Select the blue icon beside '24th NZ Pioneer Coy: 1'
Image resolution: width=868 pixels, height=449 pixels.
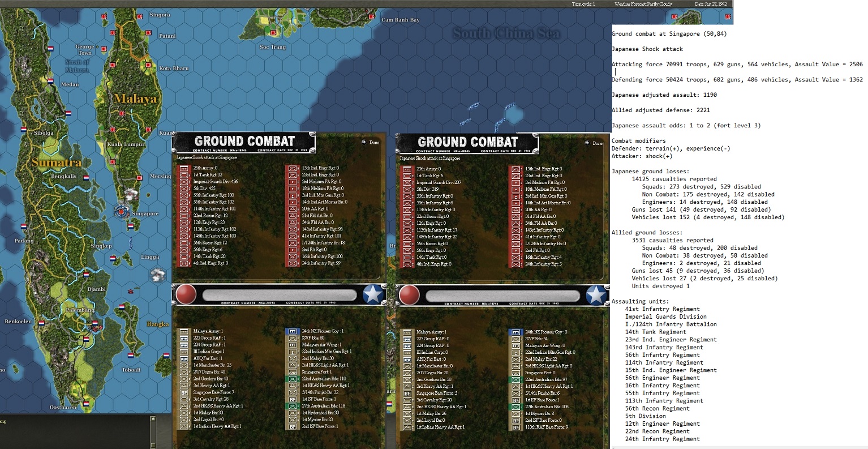[292, 331]
